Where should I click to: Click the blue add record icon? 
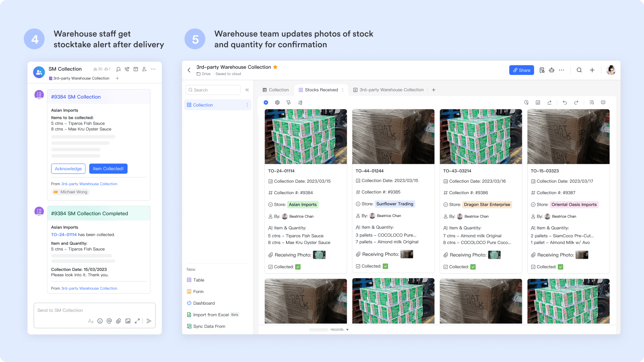click(x=266, y=103)
